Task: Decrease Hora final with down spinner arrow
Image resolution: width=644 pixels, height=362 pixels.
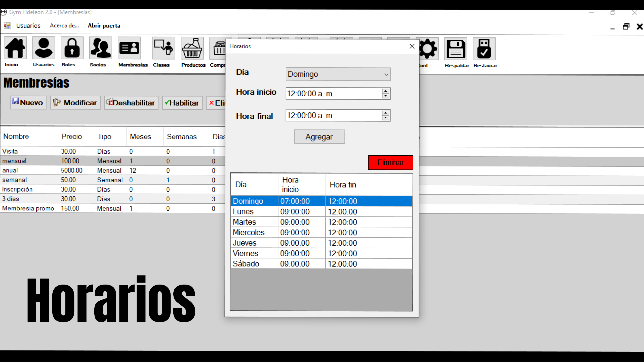Action: click(x=386, y=118)
